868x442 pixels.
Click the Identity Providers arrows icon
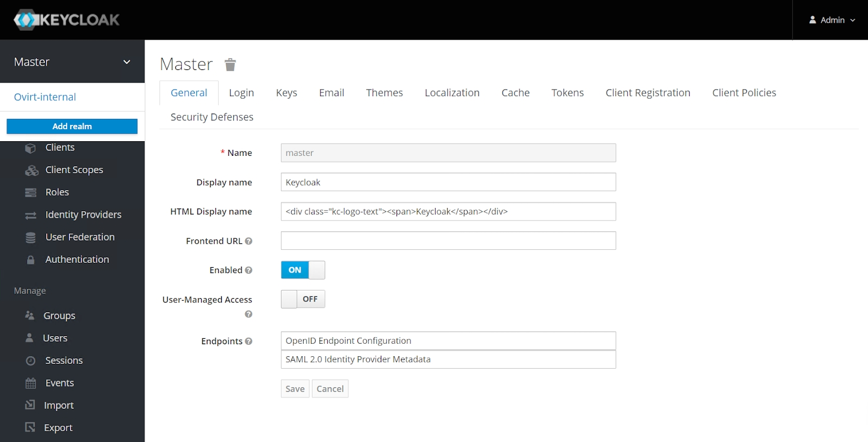coord(30,216)
